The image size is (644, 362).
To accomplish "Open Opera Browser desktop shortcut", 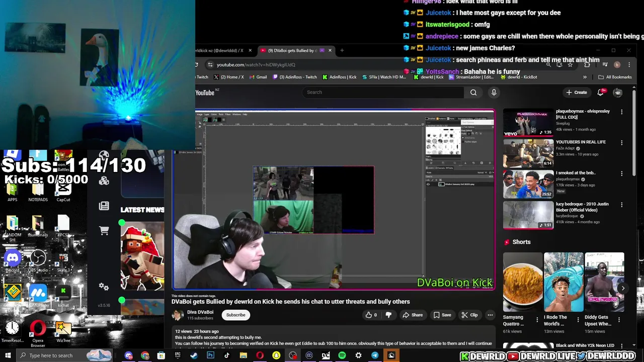I will [x=38, y=333].
